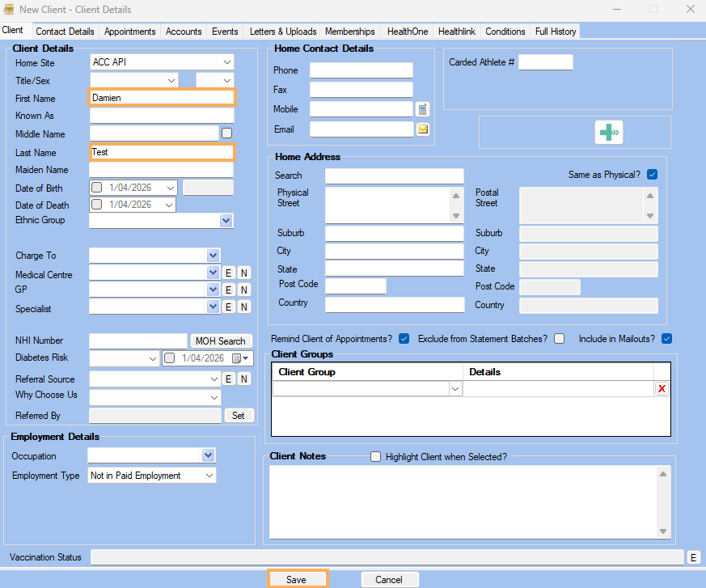Expand the Home Site dropdown
This screenshot has height=588, width=706.
pos(226,62)
